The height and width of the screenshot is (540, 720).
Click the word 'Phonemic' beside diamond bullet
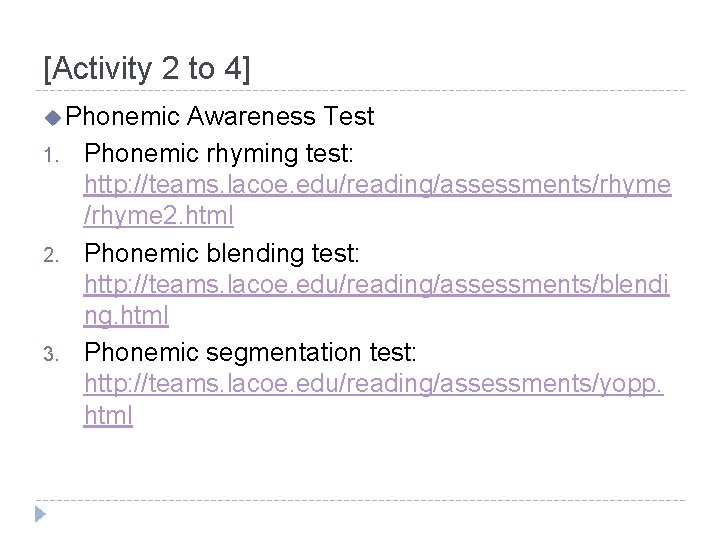coord(122,117)
